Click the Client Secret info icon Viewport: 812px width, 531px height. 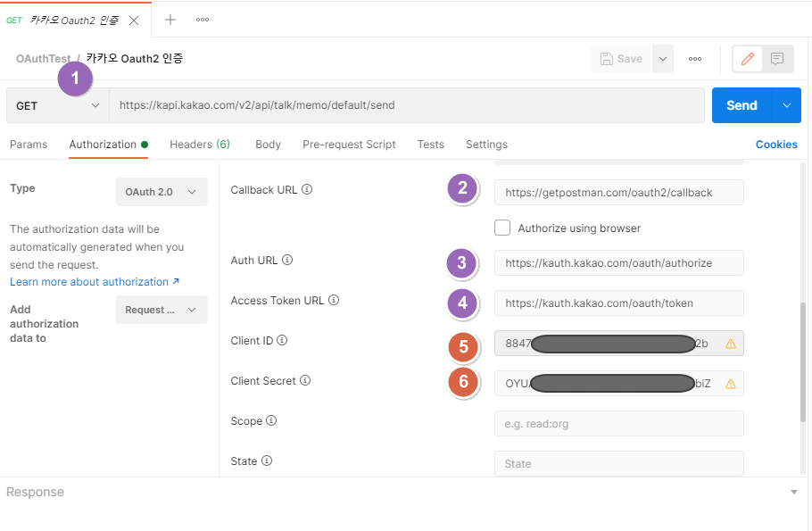coord(305,381)
